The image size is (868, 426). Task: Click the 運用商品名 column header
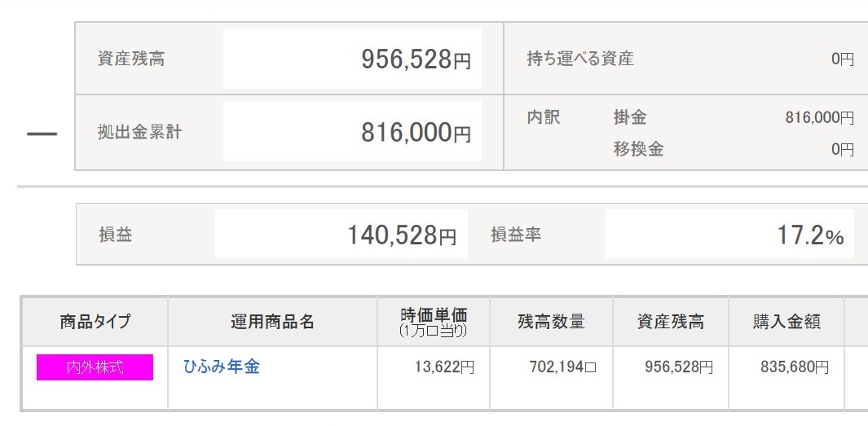point(272,322)
